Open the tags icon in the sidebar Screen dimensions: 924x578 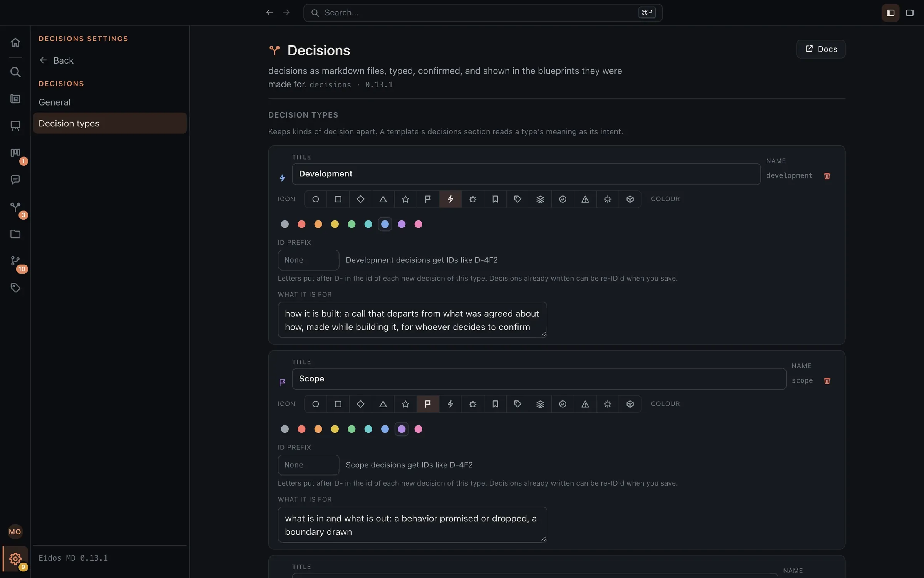[x=15, y=288]
